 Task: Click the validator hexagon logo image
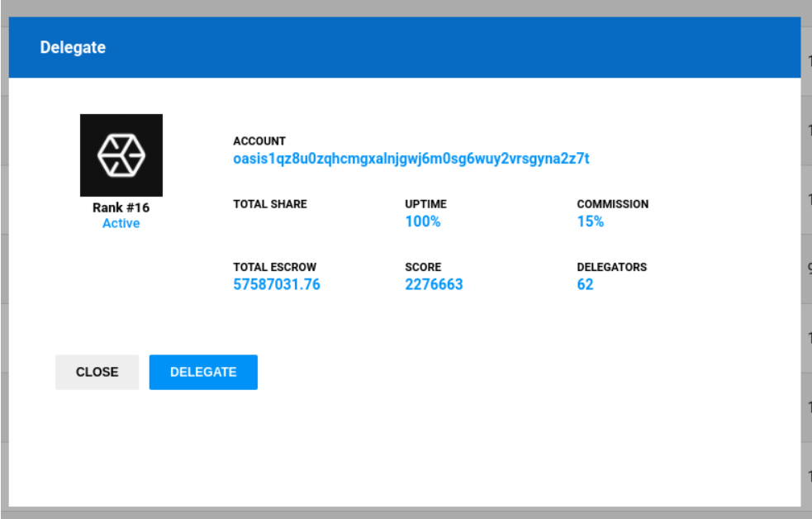click(x=121, y=155)
